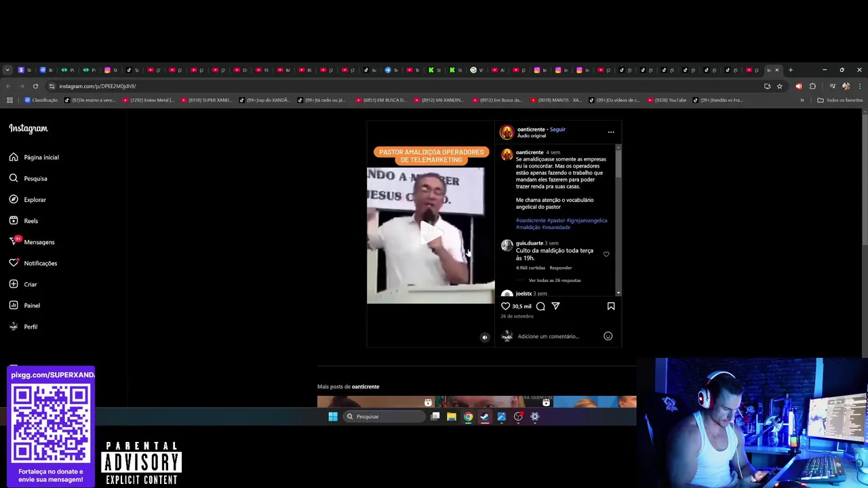Open taskbar settings gear icon

pos(534,417)
